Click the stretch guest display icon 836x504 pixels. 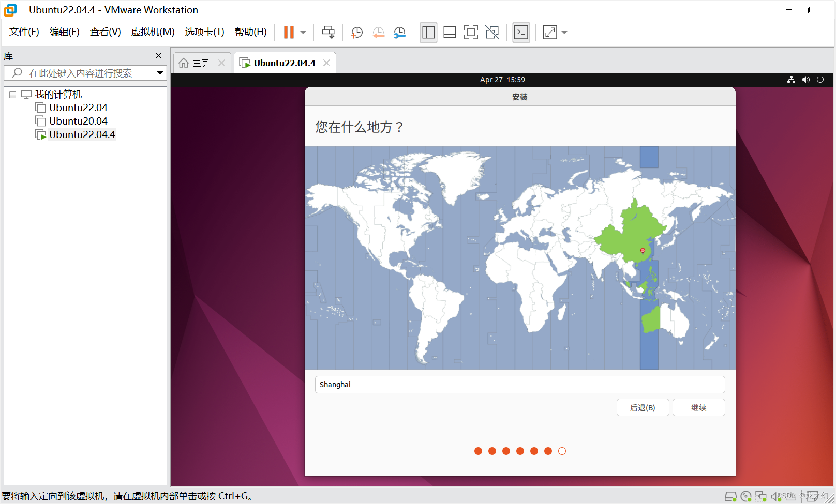click(x=550, y=32)
